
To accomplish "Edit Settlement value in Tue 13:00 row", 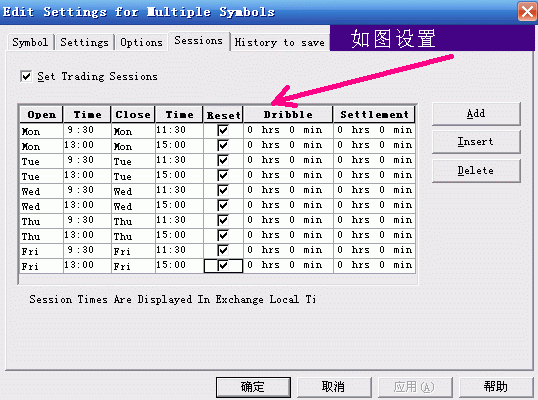I will (x=374, y=175).
